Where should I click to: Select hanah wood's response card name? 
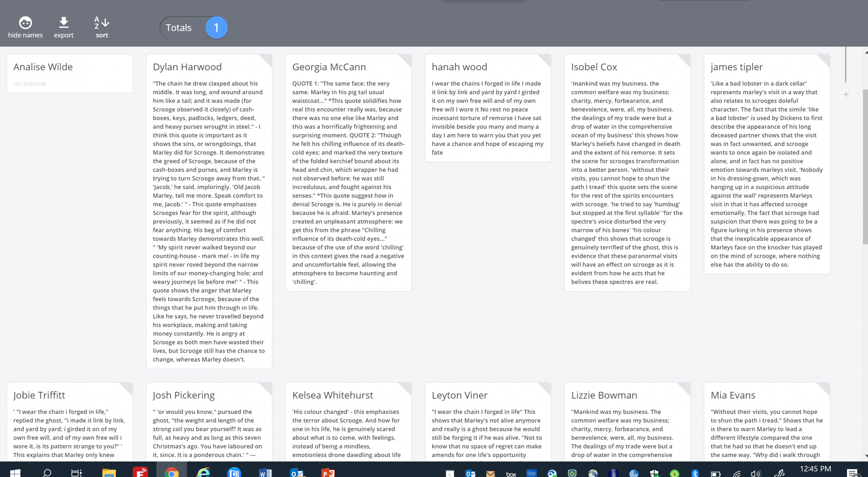tap(459, 67)
